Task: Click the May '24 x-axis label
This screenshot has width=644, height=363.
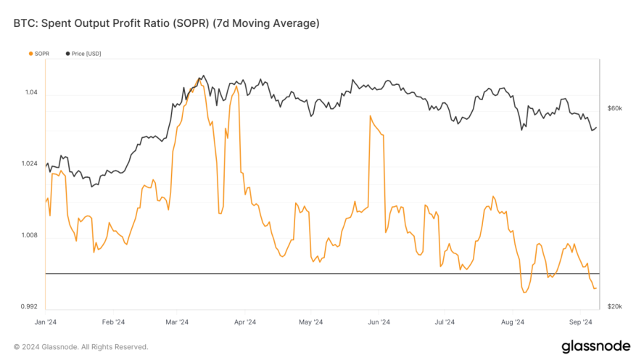Action: point(310,321)
